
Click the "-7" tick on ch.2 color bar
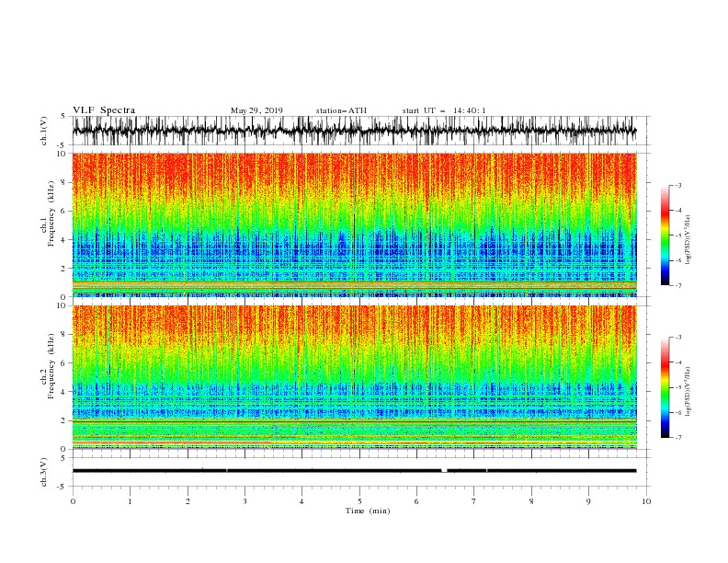point(678,438)
